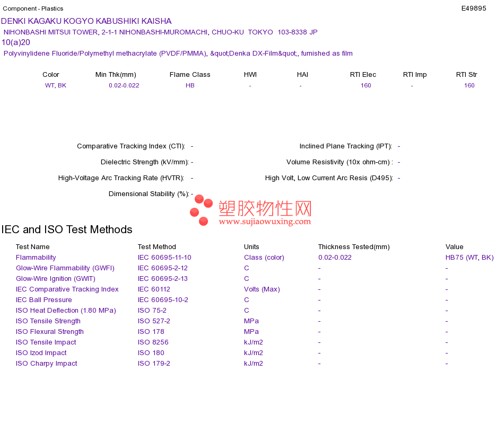
Task: Click file number E49895
Action: tap(473, 8)
